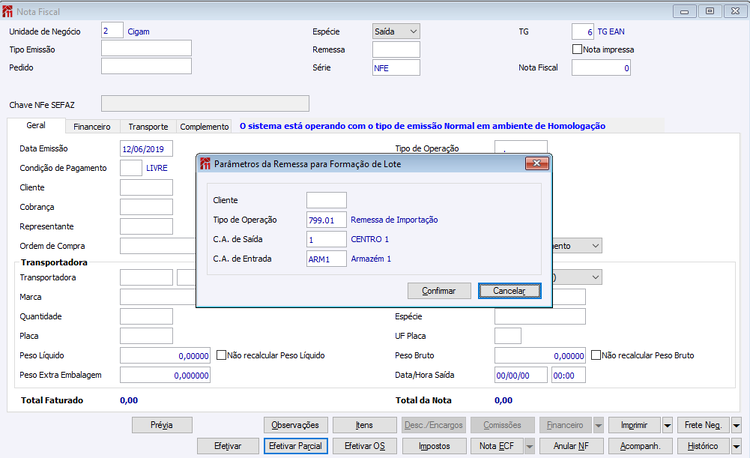Click the C.A. de Entrada field ARM1
750x458 pixels.
(x=326, y=259)
